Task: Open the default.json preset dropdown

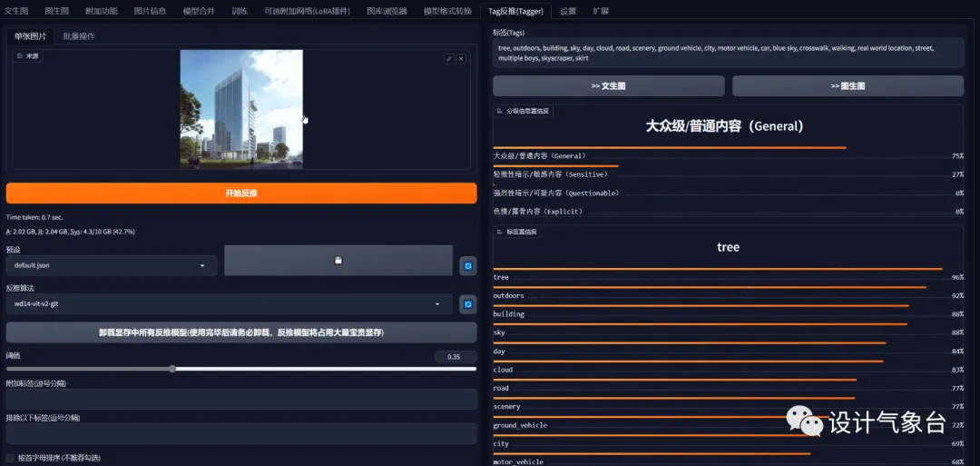Action: coord(112,265)
